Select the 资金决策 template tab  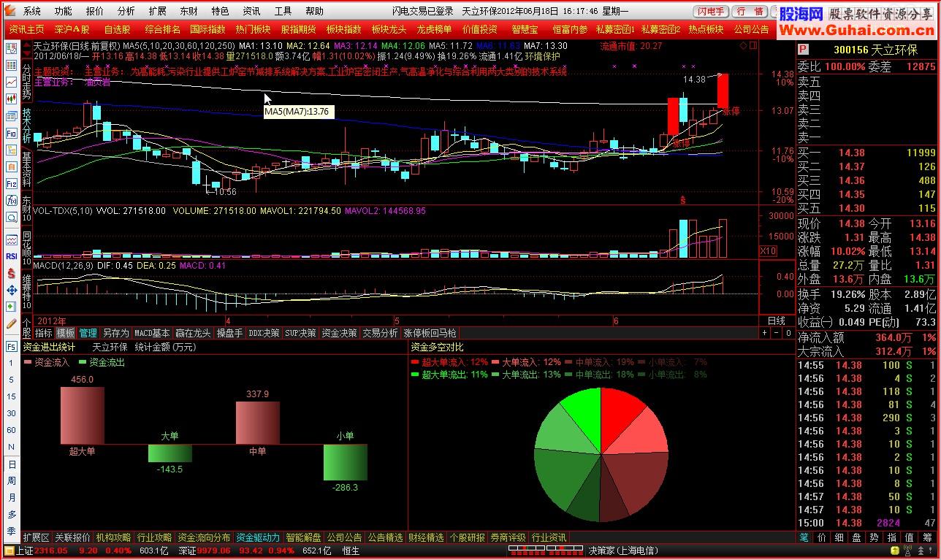click(x=340, y=333)
